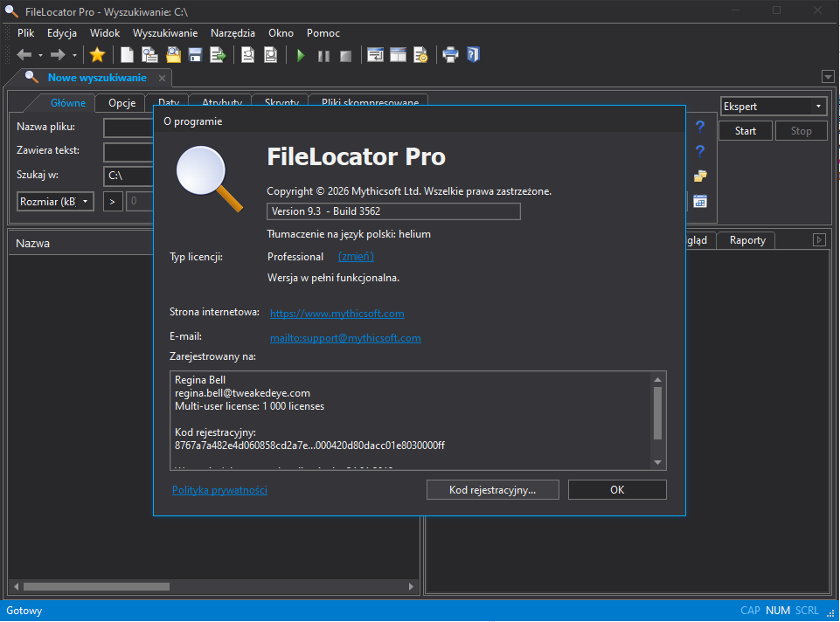Click the back navigation arrow

tap(24, 54)
